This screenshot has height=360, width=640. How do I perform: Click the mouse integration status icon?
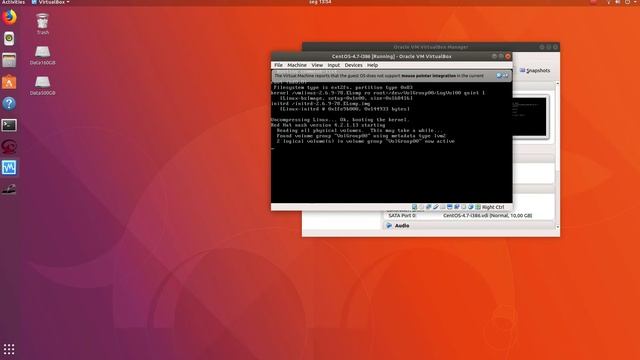[x=471, y=207]
